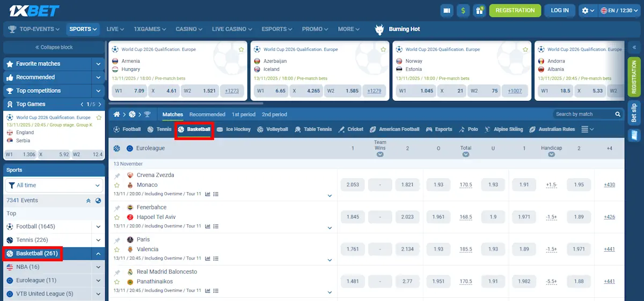This screenshot has width=644, height=301.
Task: Click the magnifier icon in match search
Action: click(x=618, y=114)
